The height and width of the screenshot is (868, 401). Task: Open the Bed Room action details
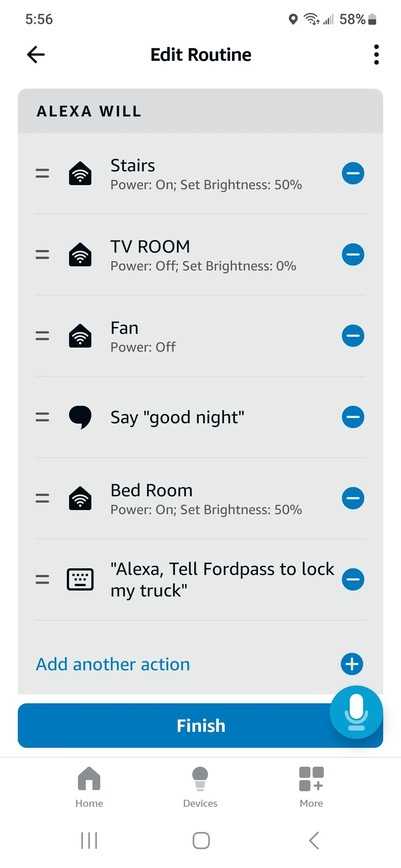click(x=206, y=499)
